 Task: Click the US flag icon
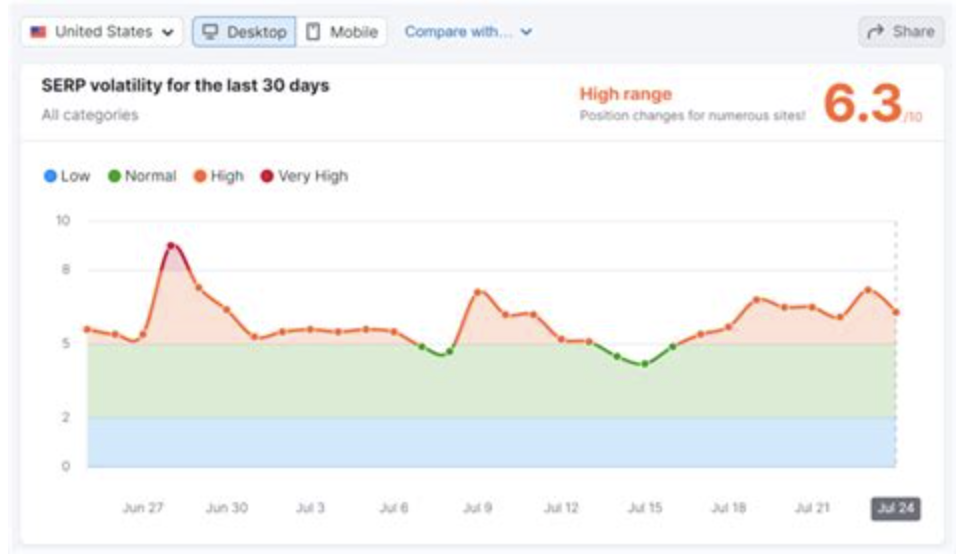(x=38, y=32)
